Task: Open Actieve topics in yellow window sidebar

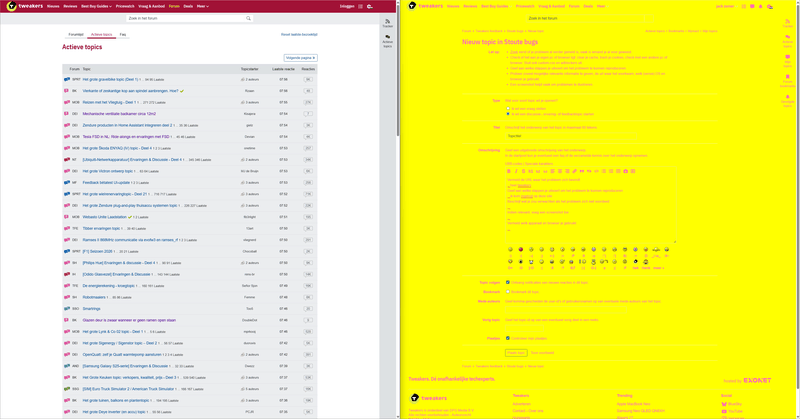Action: click(787, 41)
